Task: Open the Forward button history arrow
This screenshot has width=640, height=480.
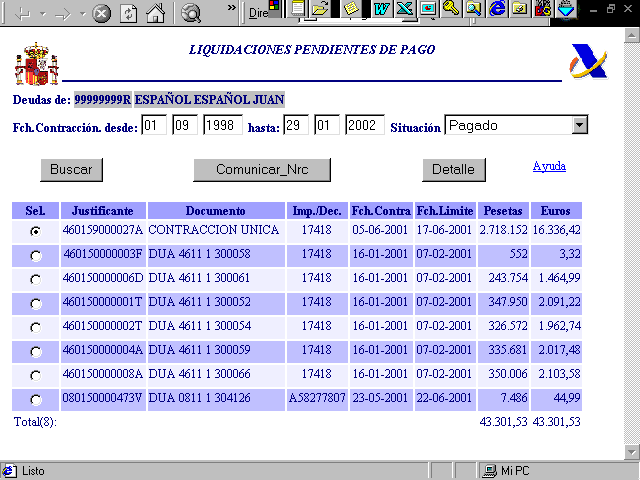Action: click(80, 15)
